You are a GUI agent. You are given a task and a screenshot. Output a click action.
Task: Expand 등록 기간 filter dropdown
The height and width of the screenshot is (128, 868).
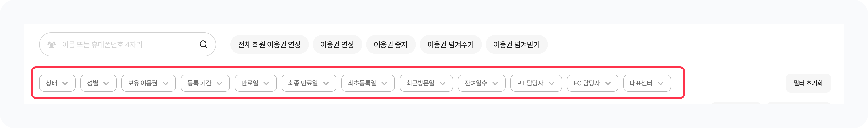coord(205,83)
